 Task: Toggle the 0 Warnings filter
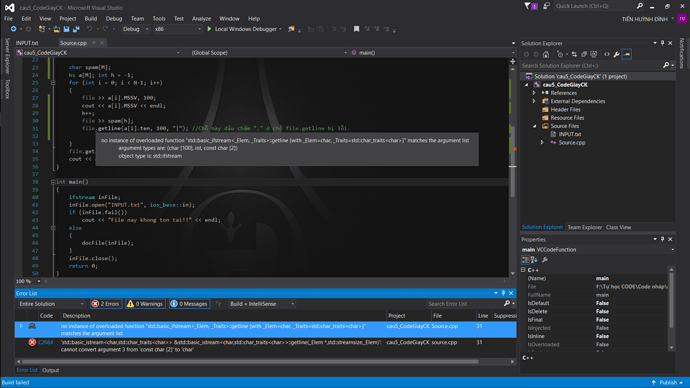[145, 304]
